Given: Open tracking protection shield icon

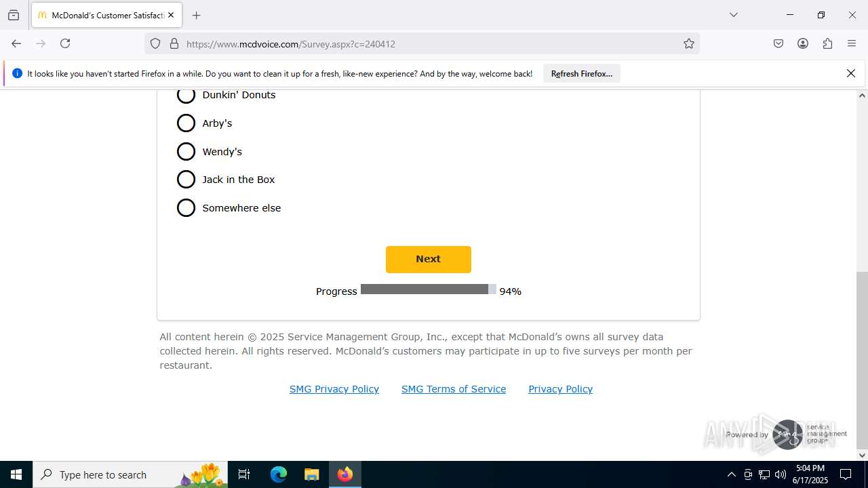Looking at the screenshot, I should (x=155, y=43).
